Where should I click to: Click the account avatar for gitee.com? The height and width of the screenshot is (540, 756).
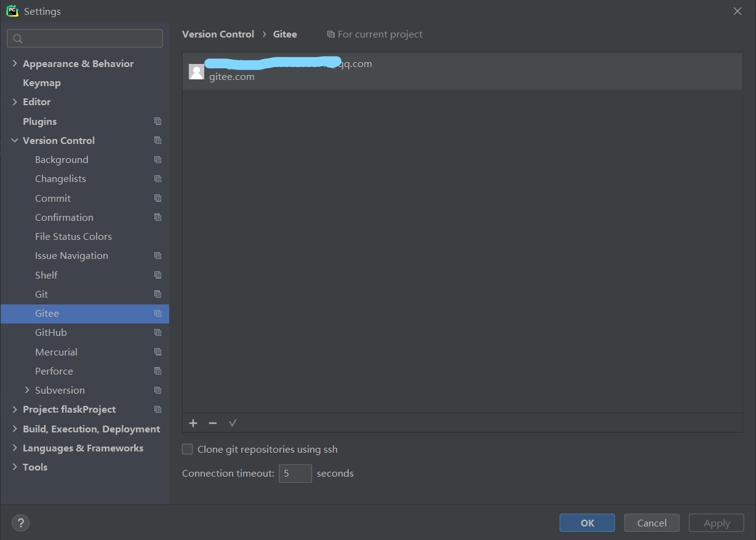[x=196, y=71]
